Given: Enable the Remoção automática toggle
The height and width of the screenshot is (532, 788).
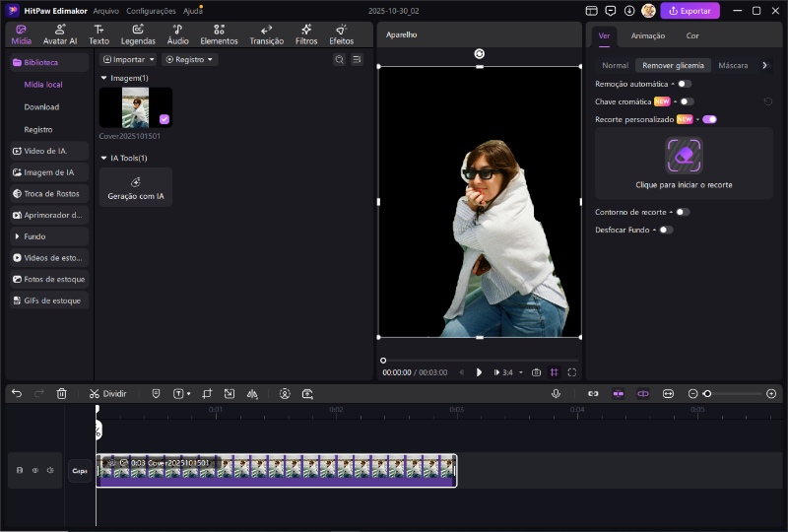Looking at the screenshot, I should point(684,84).
